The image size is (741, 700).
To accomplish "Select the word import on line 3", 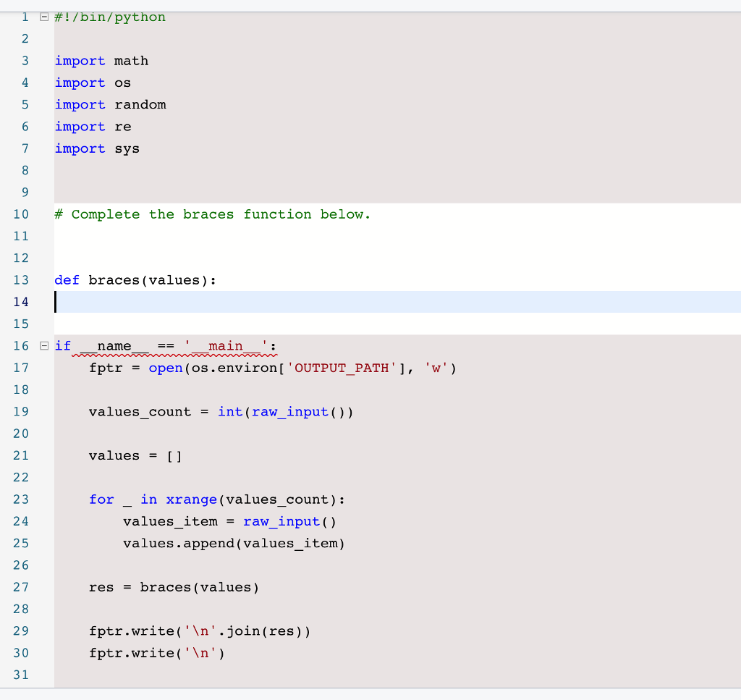I will point(80,61).
